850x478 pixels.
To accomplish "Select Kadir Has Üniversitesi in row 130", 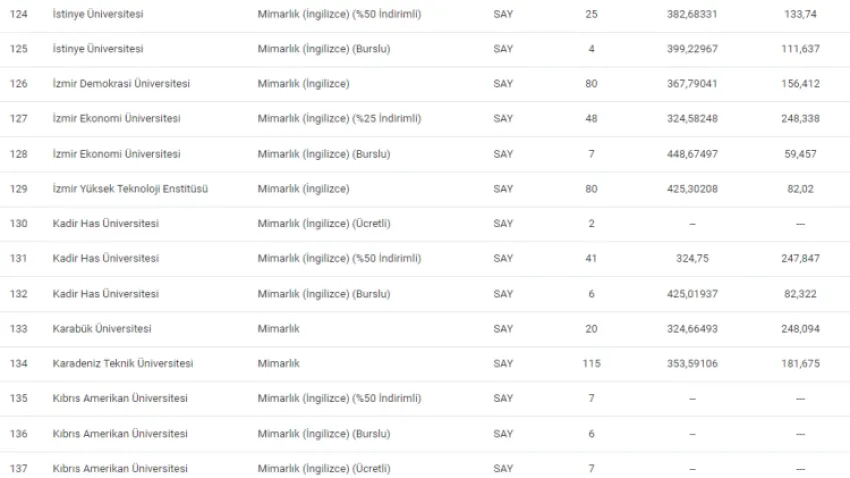I will tap(105, 223).
